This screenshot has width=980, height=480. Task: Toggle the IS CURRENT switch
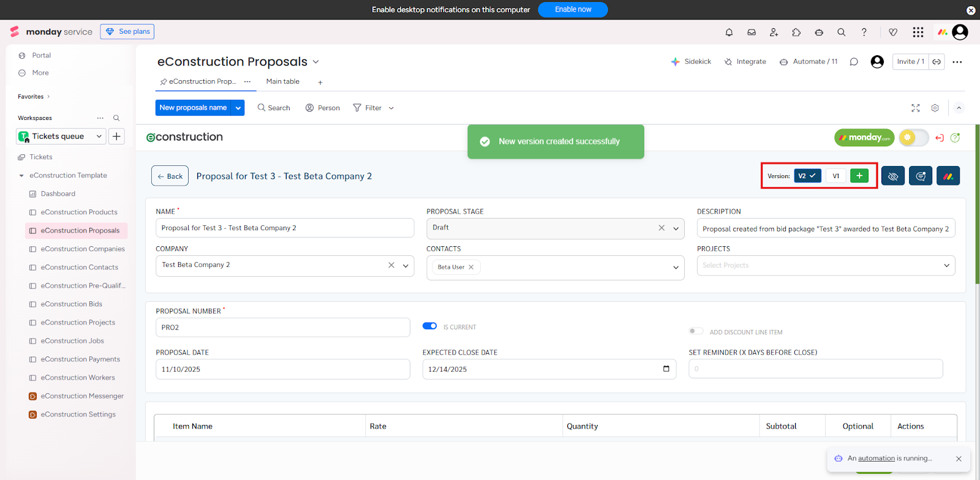tap(429, 326)
